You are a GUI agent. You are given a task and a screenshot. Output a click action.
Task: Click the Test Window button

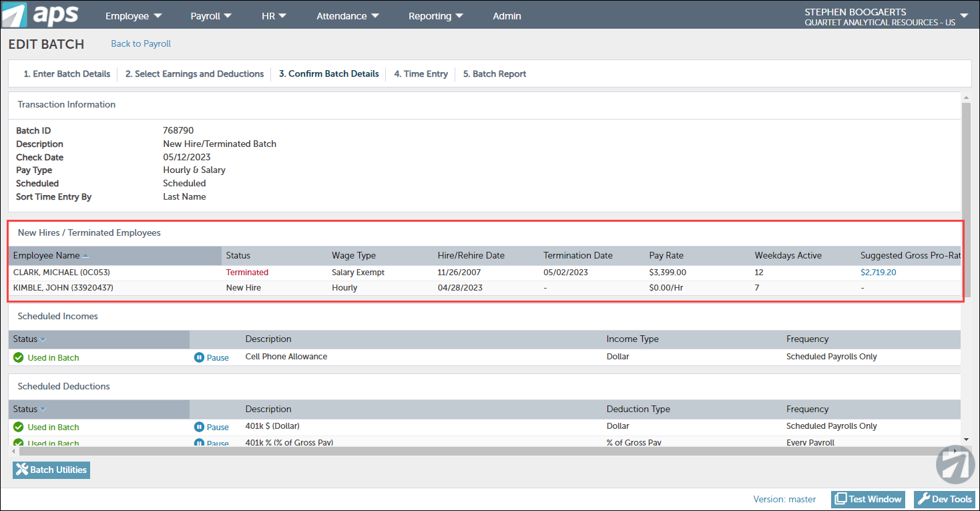click(x=869, y=499)
